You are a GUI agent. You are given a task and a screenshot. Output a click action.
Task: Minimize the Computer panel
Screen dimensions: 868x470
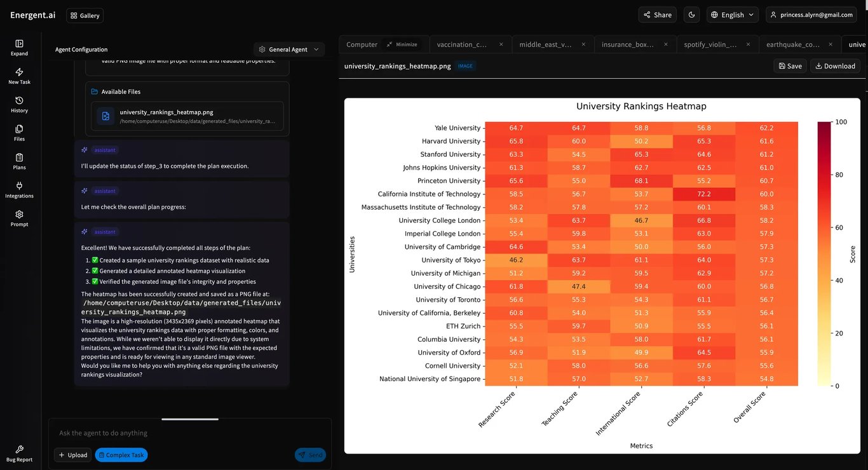tap(402, 44)
